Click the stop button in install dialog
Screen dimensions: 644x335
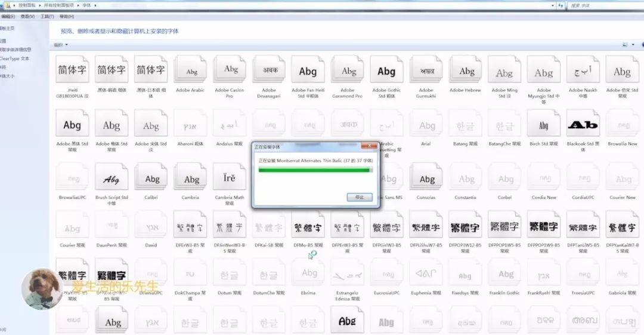click(360, 197)
